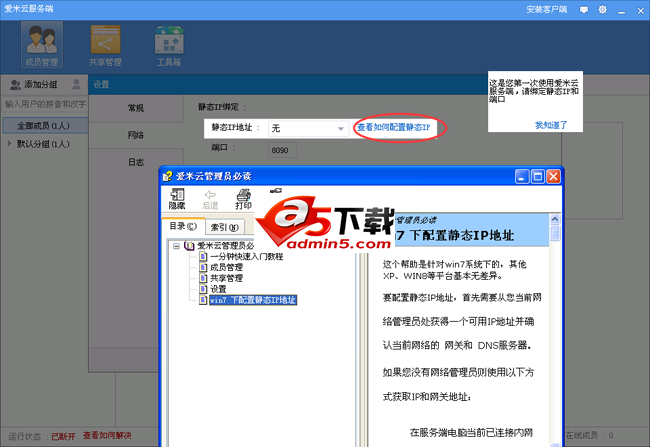
Task: Open the 设置 help topic
Action: [x=218, y=289]
